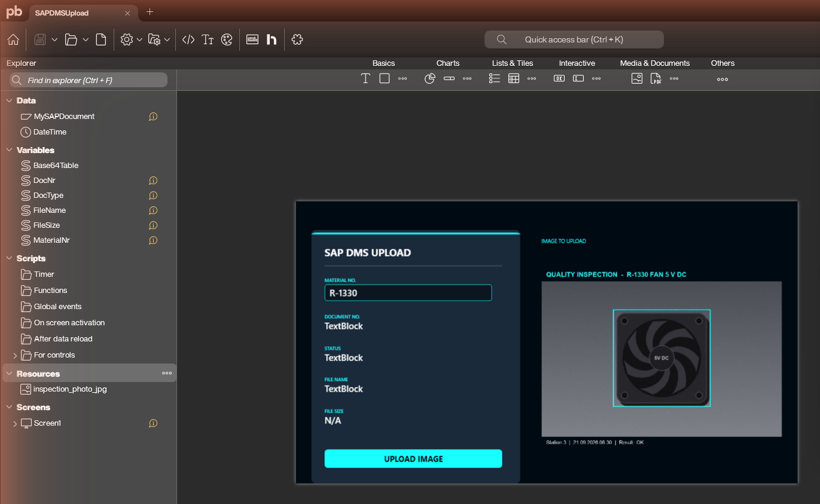820x504 pixels.
Task: Open the script code editor icon
Action: coord(188,40)
